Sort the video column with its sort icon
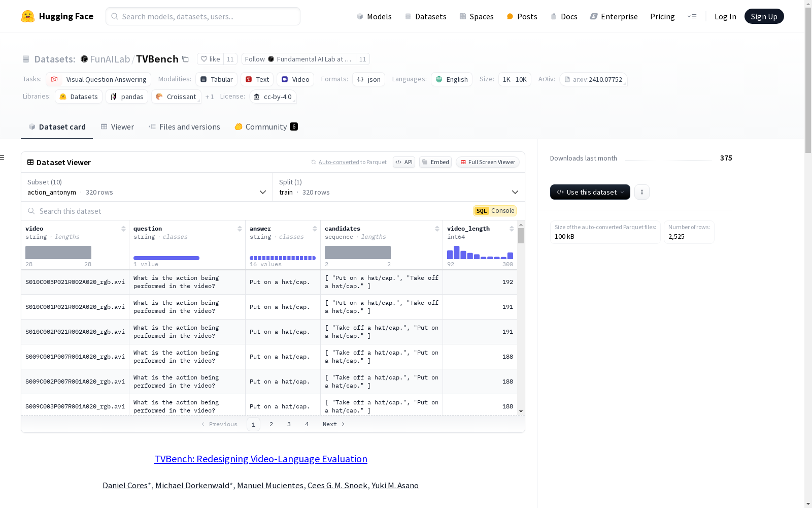 (123, 229)
